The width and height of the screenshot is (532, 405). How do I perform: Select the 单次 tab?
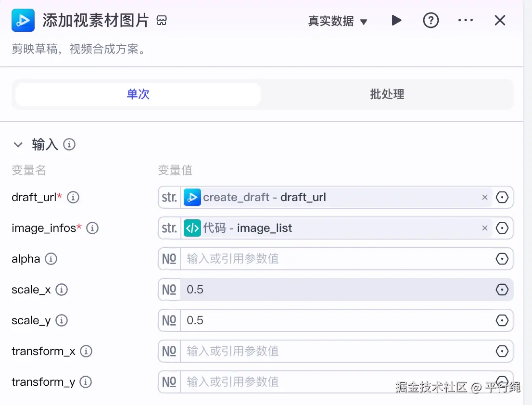click(138, 94)
